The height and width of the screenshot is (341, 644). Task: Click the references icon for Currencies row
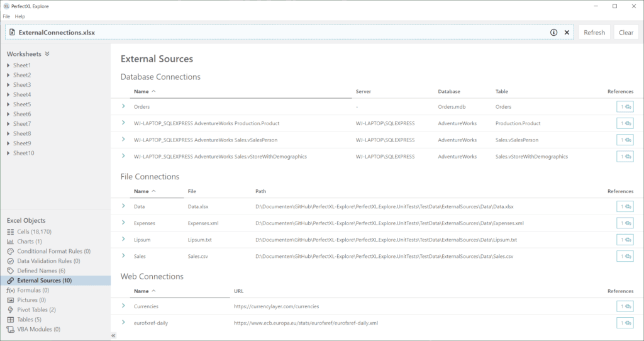pos(625,306)
